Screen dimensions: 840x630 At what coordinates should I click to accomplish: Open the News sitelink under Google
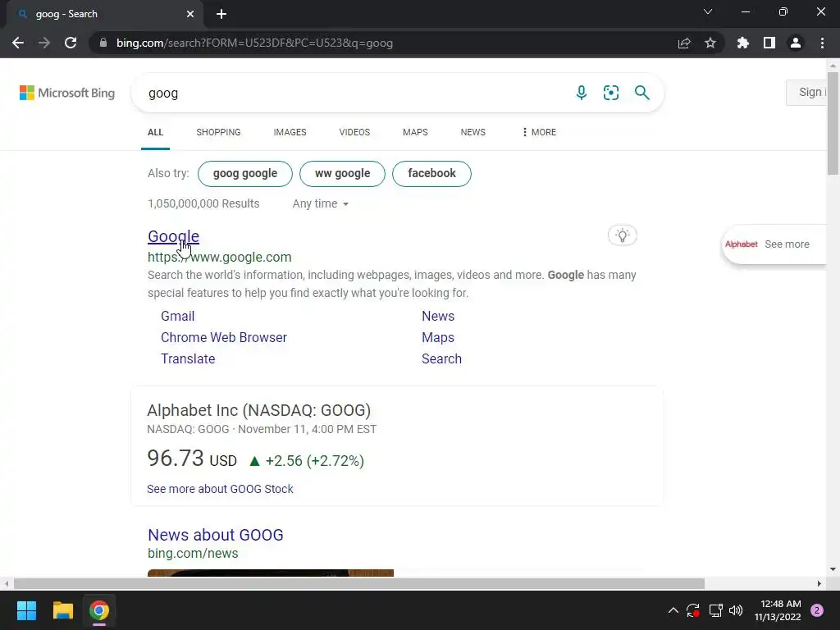coord(438,316)
